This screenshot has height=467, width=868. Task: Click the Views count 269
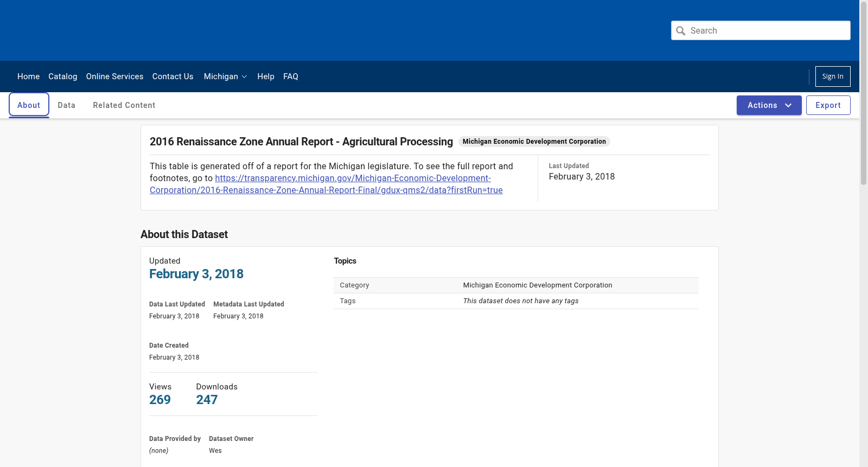pyautogui.click(x=160, y=400)
